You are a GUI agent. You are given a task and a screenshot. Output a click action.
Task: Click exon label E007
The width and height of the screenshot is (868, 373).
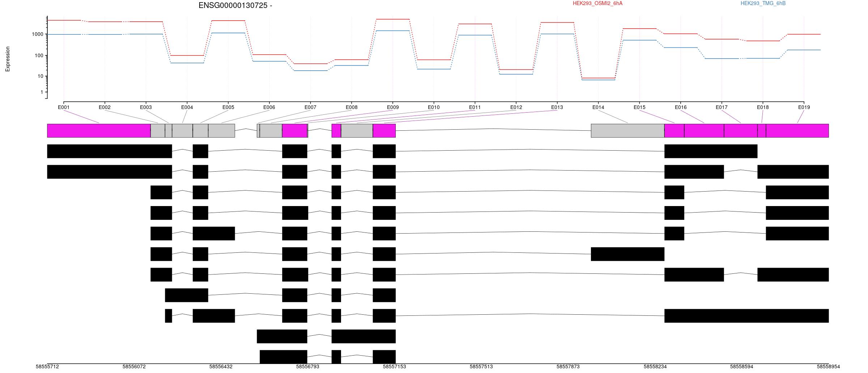click(310, 107)
